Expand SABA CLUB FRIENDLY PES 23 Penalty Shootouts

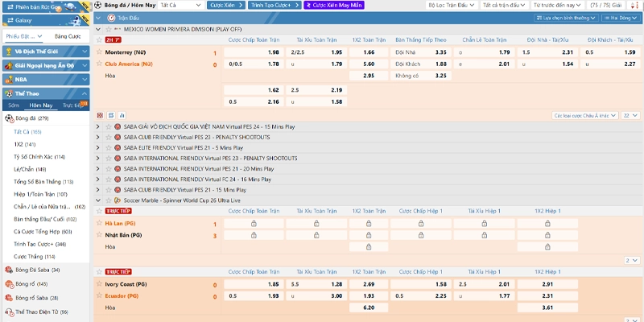tap(97, 137)
